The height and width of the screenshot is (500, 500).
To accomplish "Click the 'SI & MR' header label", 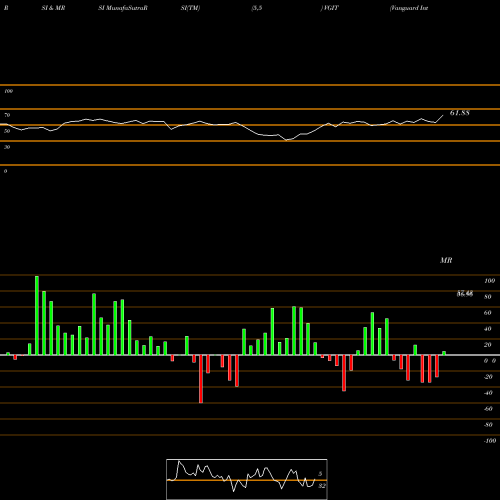I will coord(53,8).
